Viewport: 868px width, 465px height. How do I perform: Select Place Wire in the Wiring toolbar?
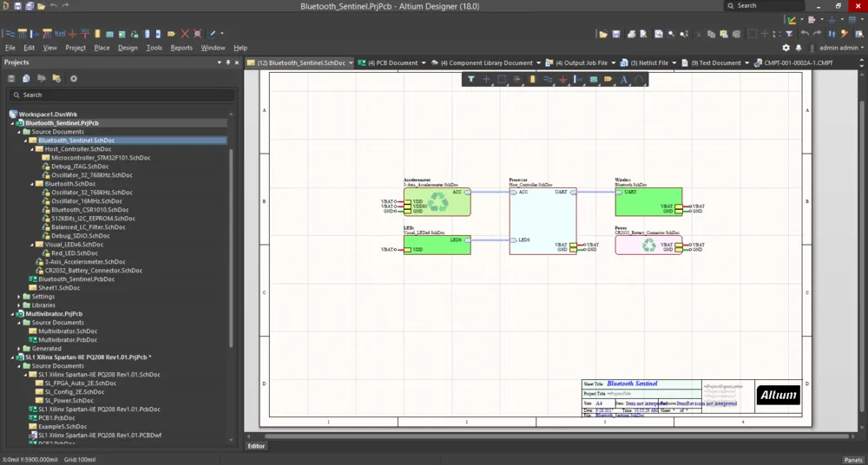10,34
